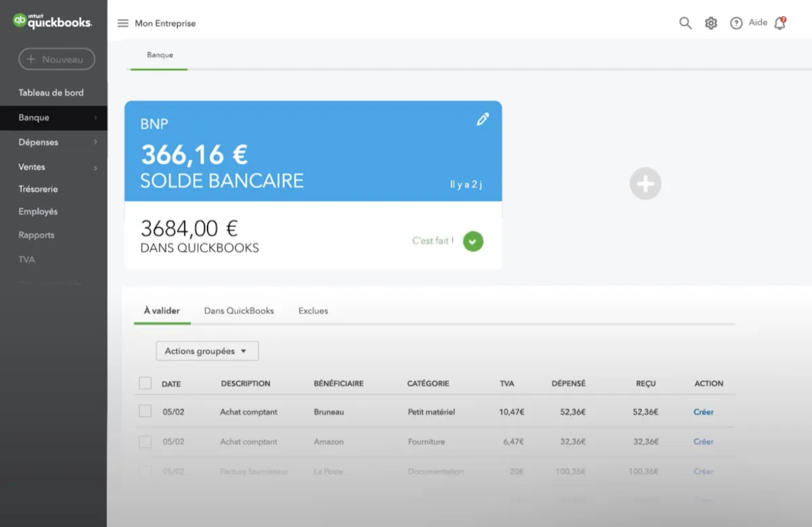
Task: Check the Amazon transaction row
Action: (x=145, y=442)
